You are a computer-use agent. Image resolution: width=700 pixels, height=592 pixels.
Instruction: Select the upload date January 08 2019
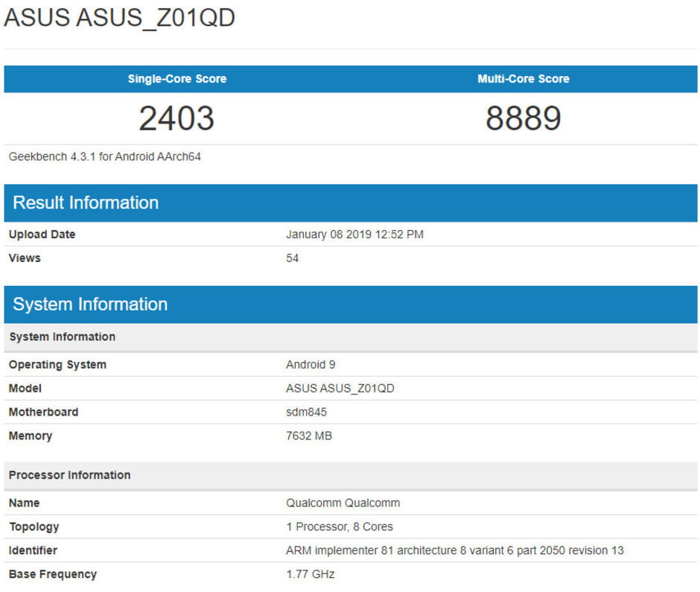coord(356,234)
